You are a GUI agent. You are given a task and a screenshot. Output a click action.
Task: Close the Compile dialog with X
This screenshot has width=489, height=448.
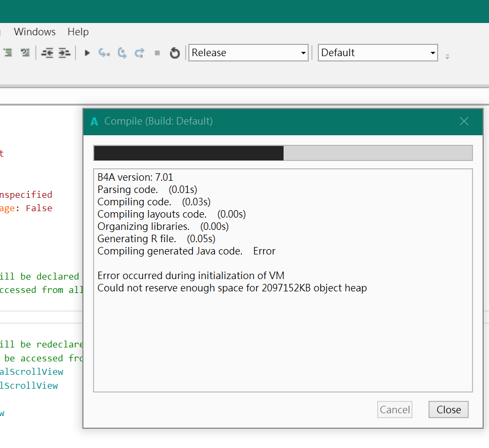click(464, 121)
